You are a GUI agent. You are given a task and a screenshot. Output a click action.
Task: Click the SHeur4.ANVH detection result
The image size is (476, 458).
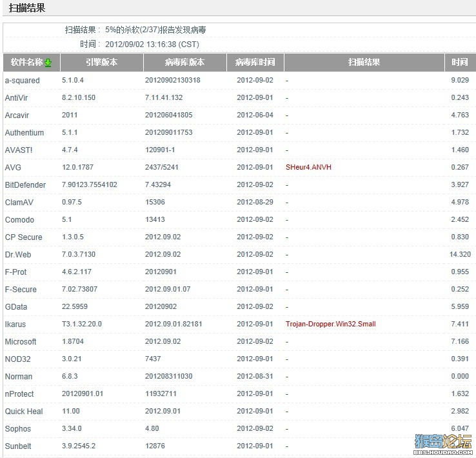pos(308,167)
